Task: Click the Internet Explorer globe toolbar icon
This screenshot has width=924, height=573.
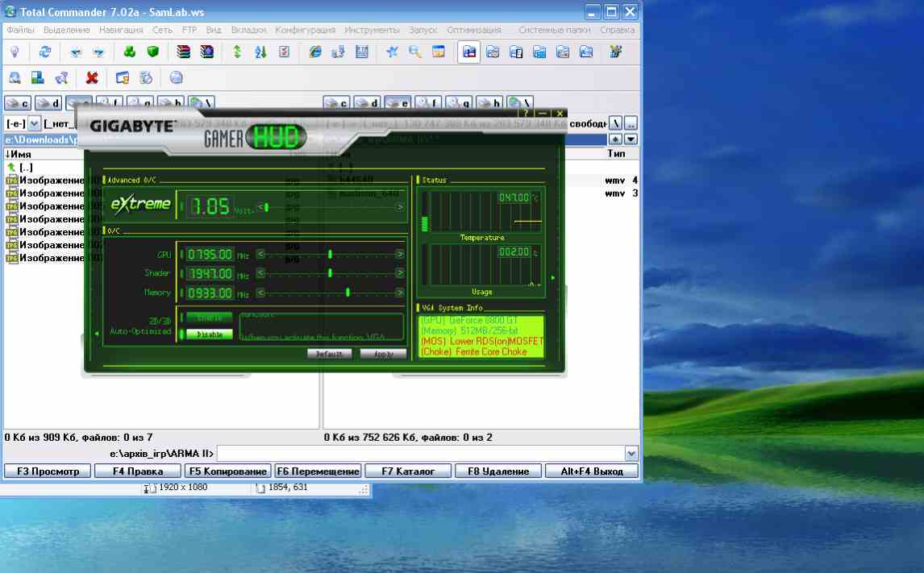Action: pyautogui.click(x=315, y=52)
